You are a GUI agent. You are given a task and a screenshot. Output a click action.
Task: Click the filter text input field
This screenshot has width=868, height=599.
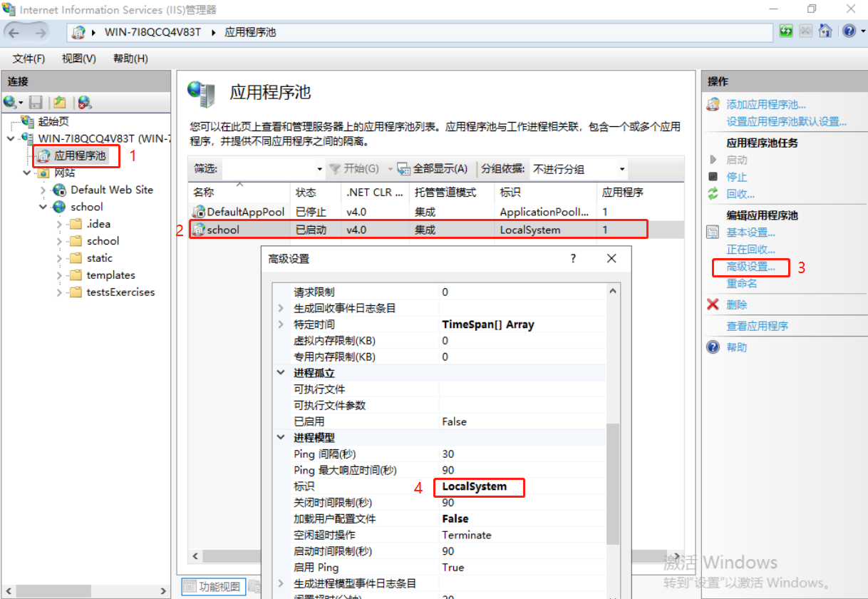click(x=269, y=169)
